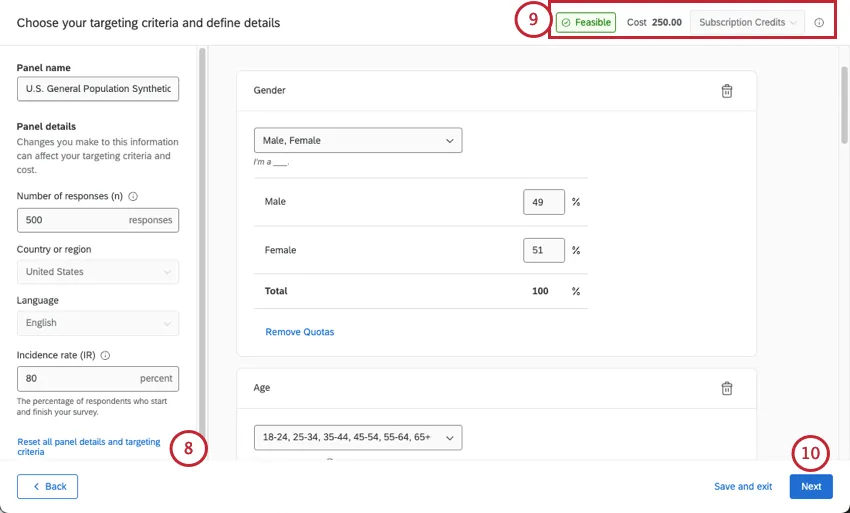Screen dimensions: 850x513
Task: Click the green Feasible status badge
Action: click(x=586, y=22)
